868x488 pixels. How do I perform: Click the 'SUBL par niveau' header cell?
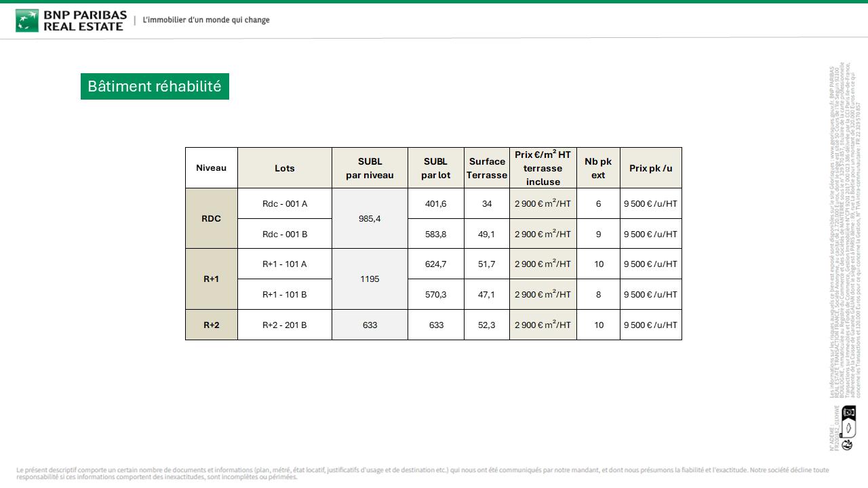click(370, 168)
